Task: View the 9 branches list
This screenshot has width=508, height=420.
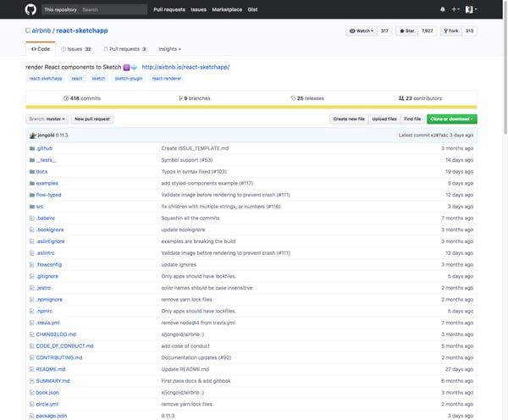Action: point(195,98)
